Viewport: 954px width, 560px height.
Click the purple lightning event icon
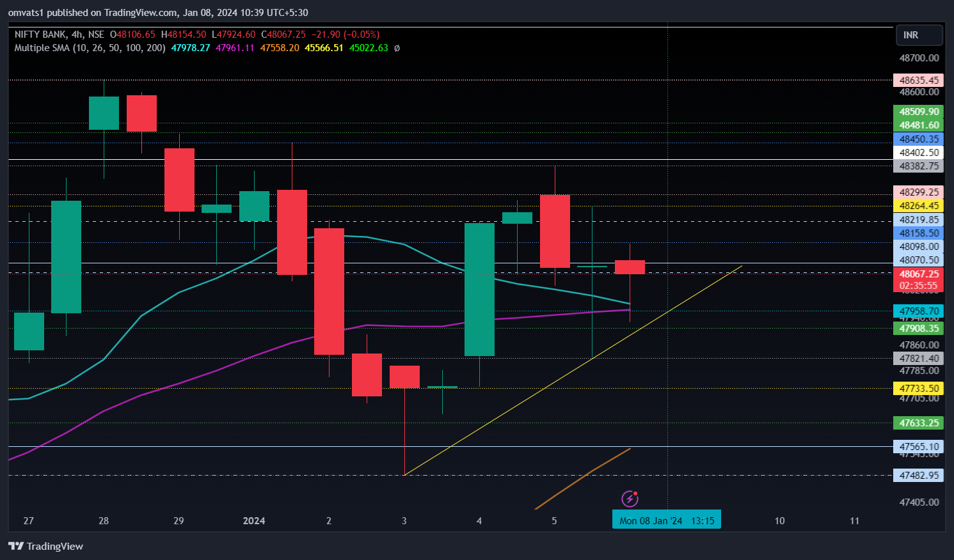click(x=630, y=499)
